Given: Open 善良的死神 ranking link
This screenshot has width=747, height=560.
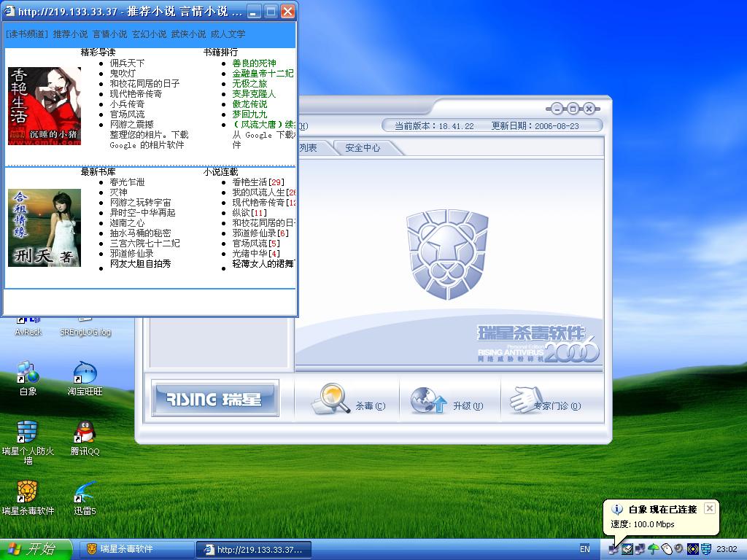Looking at the screenshot, I should (x=255, y=63).
